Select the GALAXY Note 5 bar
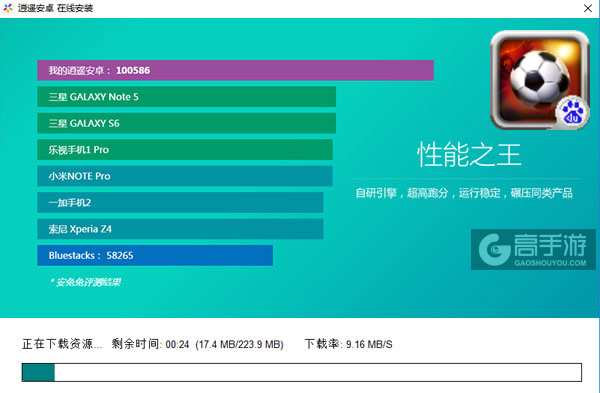The image size is (600, 393). [x=187, y=97]
